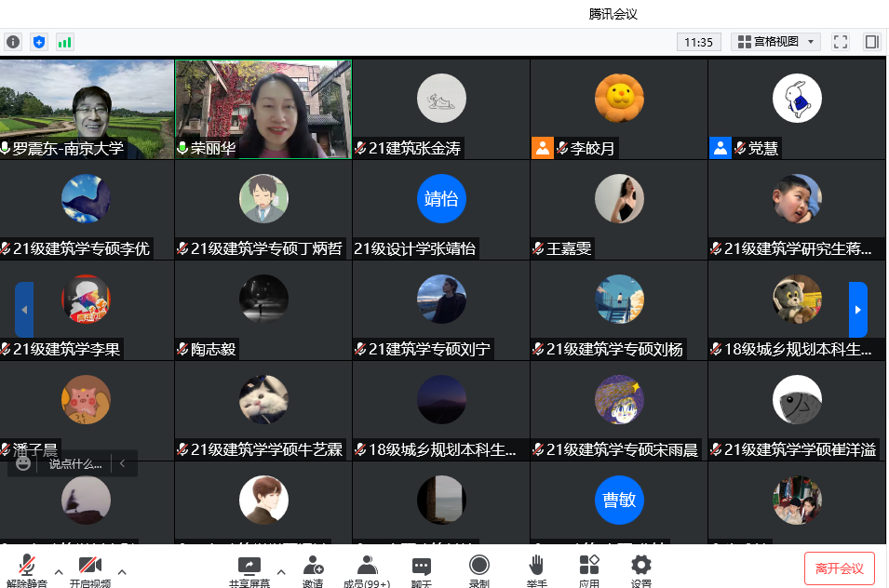Open the grid view (宫格视图) dropdown

click(775, 42)
